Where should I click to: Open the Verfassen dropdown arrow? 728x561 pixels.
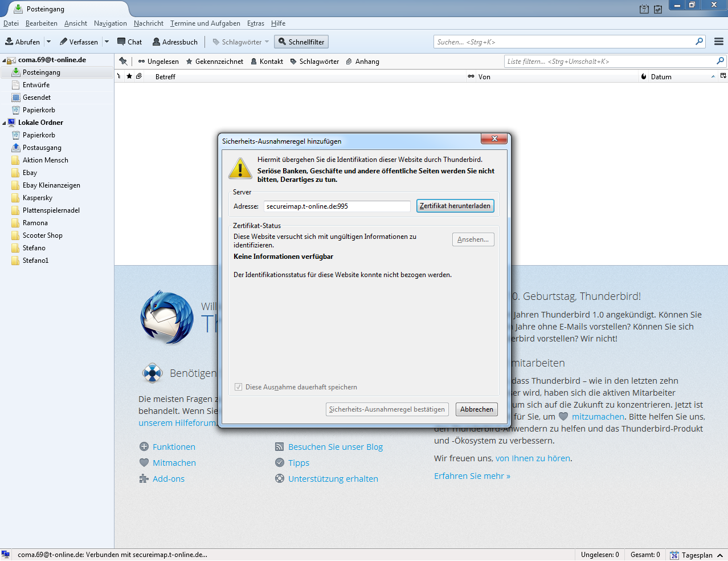click(107, 42)
